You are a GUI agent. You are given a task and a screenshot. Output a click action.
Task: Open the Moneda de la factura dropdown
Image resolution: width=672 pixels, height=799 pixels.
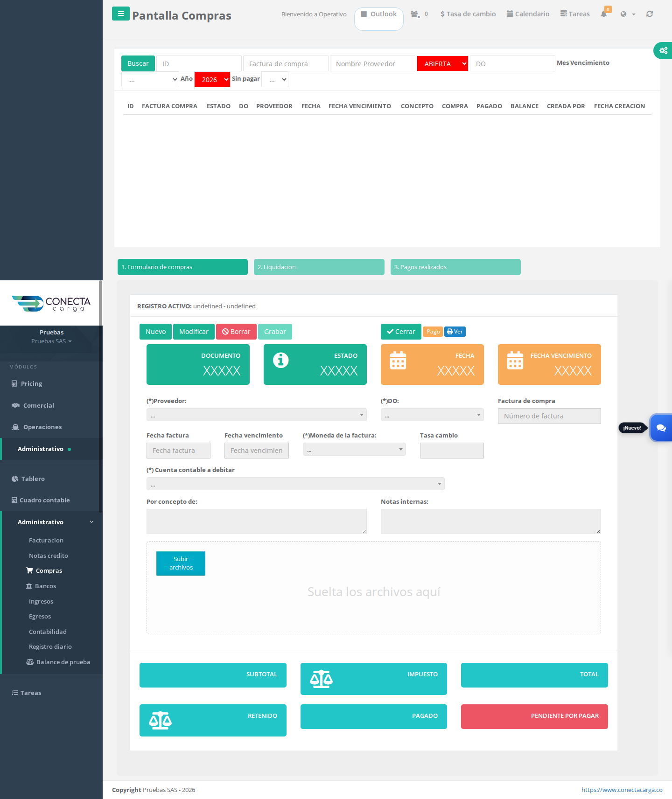354,449
